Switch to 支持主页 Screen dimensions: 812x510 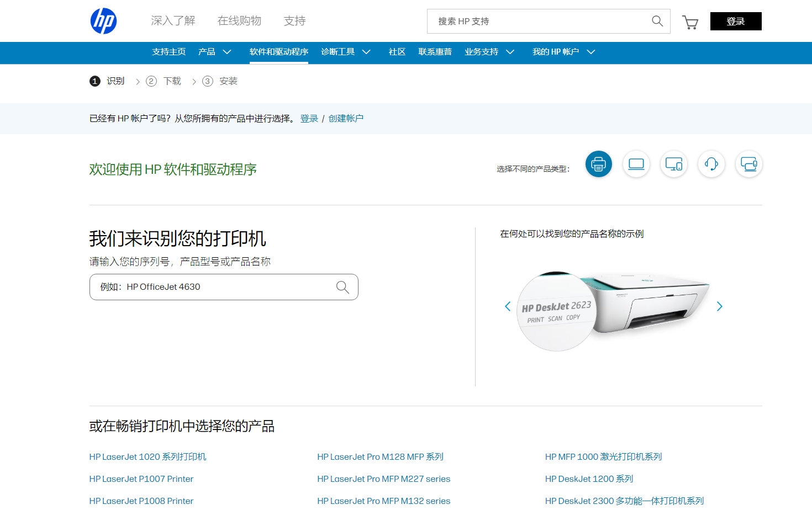point(168,51)
